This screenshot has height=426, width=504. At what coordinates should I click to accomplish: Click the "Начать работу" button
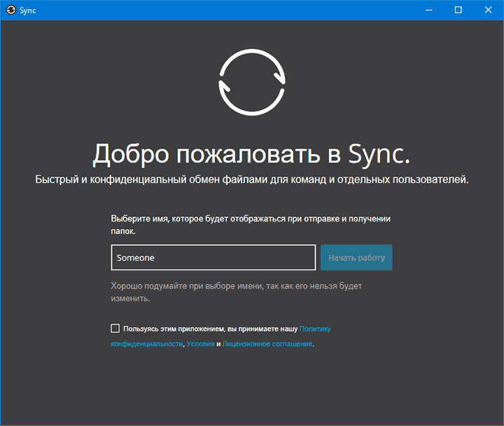356,257
